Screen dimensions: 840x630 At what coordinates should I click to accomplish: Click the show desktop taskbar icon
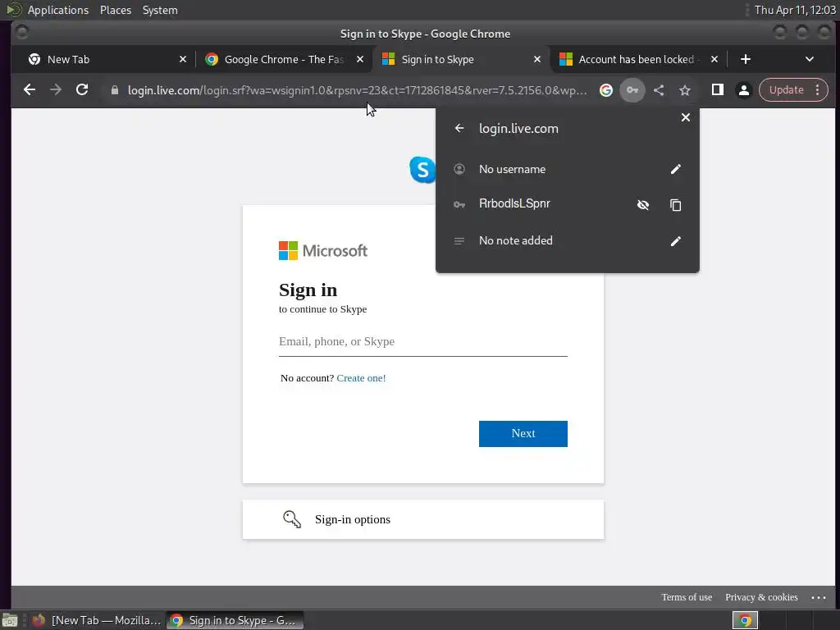[x=10, y=620]
